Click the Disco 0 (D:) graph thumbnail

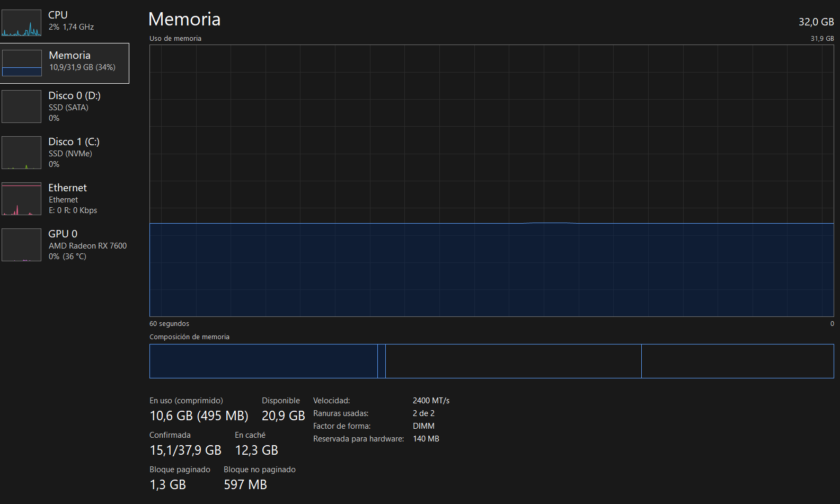21,107
